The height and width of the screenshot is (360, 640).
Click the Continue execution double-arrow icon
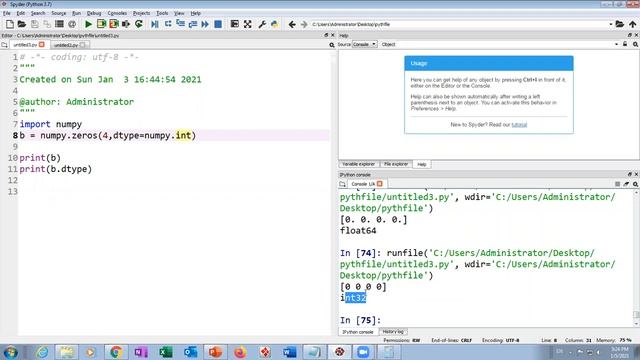pyautogui.click(x=205, y=24)
